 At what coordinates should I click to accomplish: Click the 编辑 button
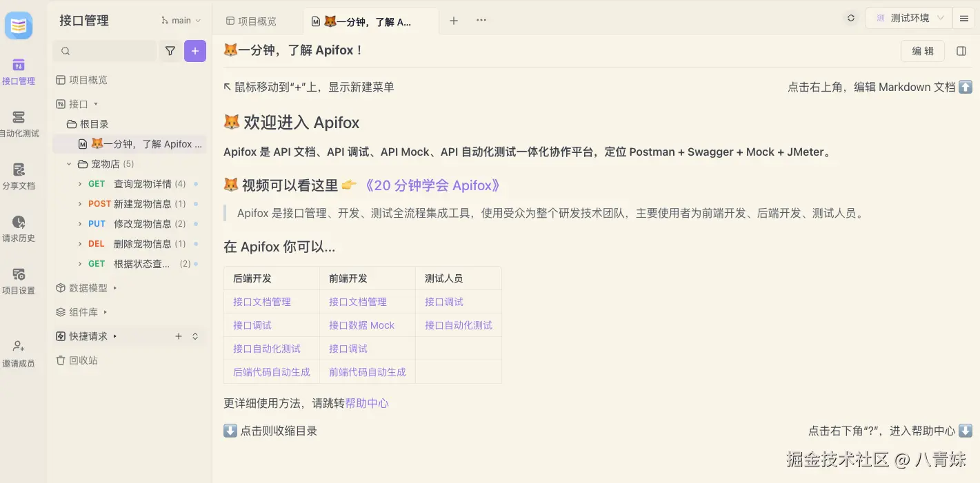click(923, 51)
